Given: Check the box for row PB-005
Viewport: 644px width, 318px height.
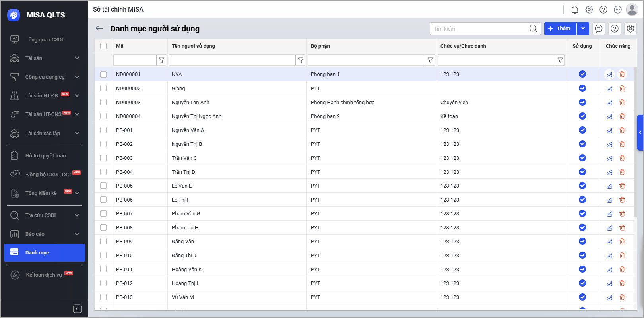Looking at the screenshot, I should point(103,186).
